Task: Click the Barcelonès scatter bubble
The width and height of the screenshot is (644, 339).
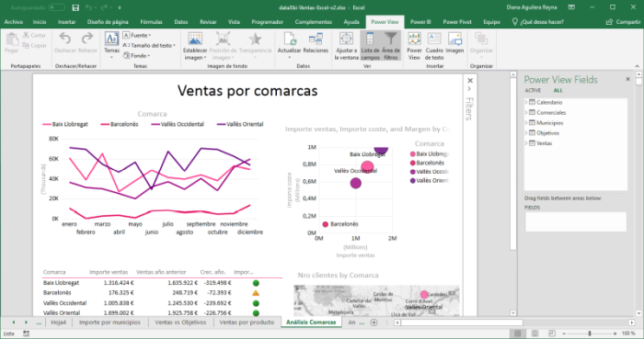Action: coord(326,224)
